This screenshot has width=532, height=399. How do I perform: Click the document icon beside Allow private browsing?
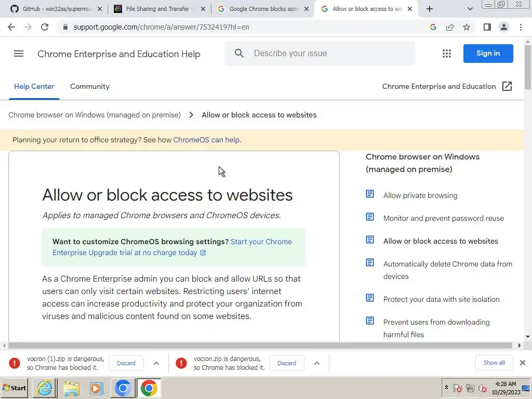[x=370, y=194]
